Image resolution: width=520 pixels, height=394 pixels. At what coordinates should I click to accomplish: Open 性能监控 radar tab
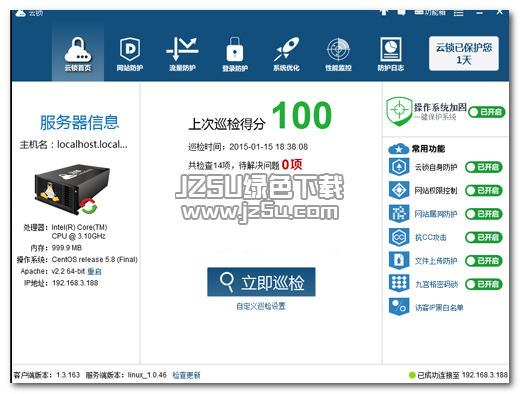(x=338, y=54)
